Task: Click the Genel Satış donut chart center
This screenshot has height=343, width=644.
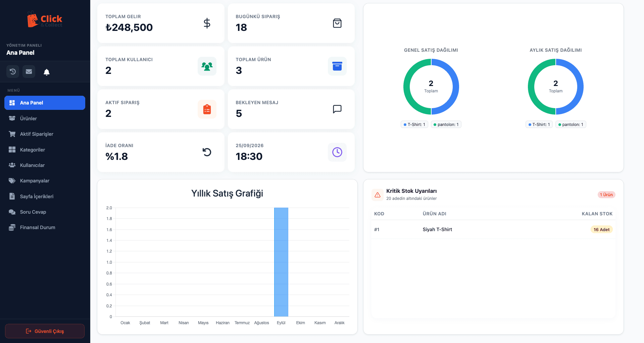Action: point(431,87)
